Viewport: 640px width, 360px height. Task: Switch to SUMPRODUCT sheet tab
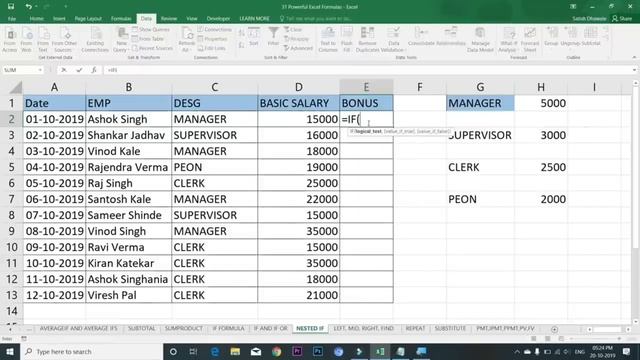coord(184,329)
